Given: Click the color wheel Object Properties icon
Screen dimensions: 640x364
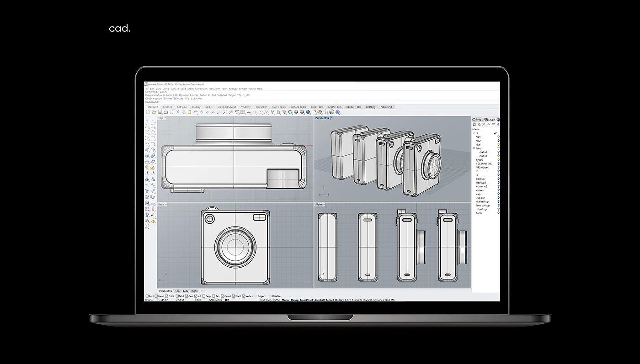Looking at the screenshot, I should (290, 112).
